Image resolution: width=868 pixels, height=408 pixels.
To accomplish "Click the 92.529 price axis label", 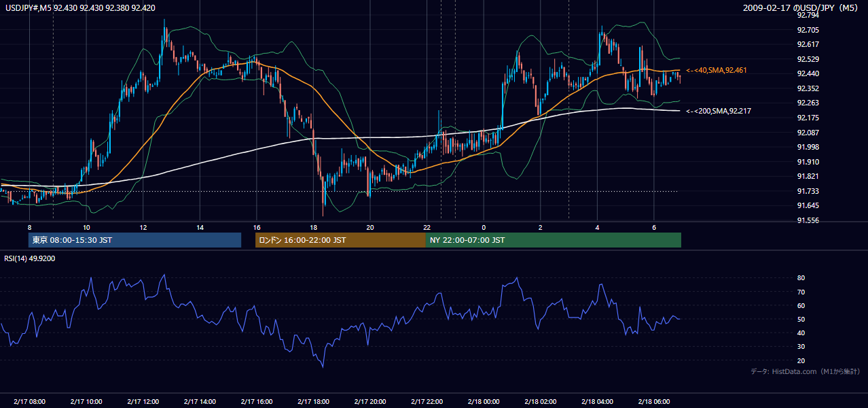I will click(x=808, y=59).
